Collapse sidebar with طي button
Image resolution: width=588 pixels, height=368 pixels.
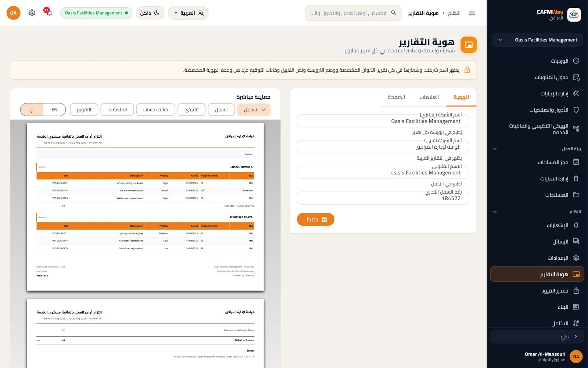click(537, 336)
